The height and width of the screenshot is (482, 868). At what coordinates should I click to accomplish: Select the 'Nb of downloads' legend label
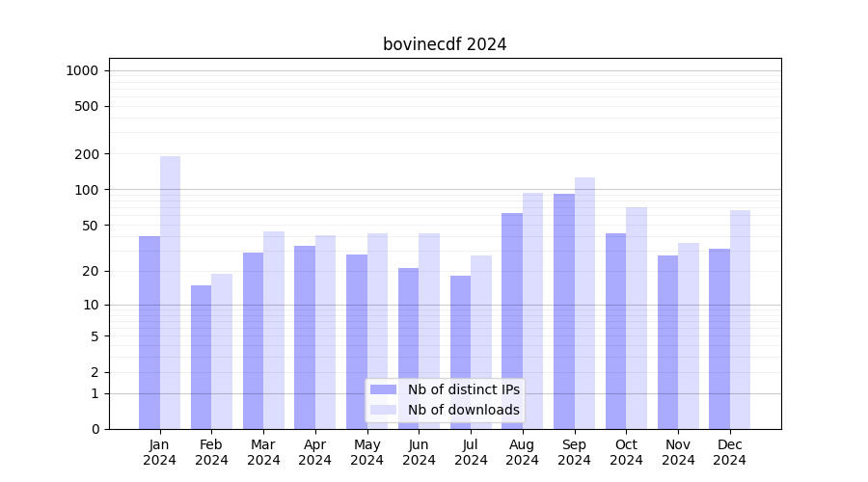point(463,410)
